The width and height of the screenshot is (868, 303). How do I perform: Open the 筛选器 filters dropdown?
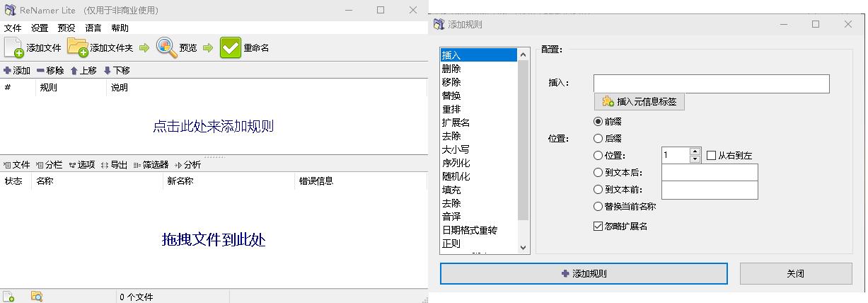[151, 165]
